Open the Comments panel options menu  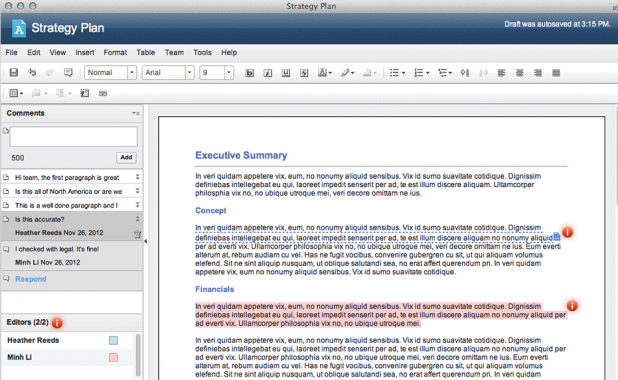136,113
